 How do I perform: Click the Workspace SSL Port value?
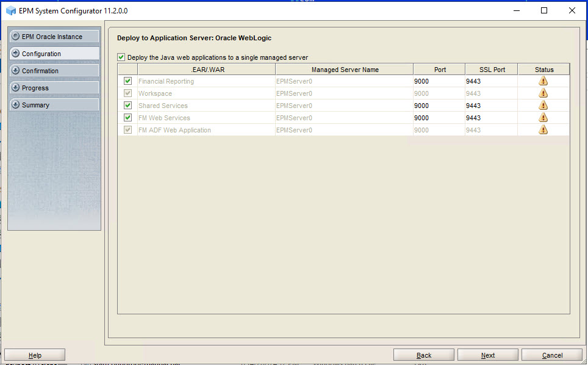[473, 93]
